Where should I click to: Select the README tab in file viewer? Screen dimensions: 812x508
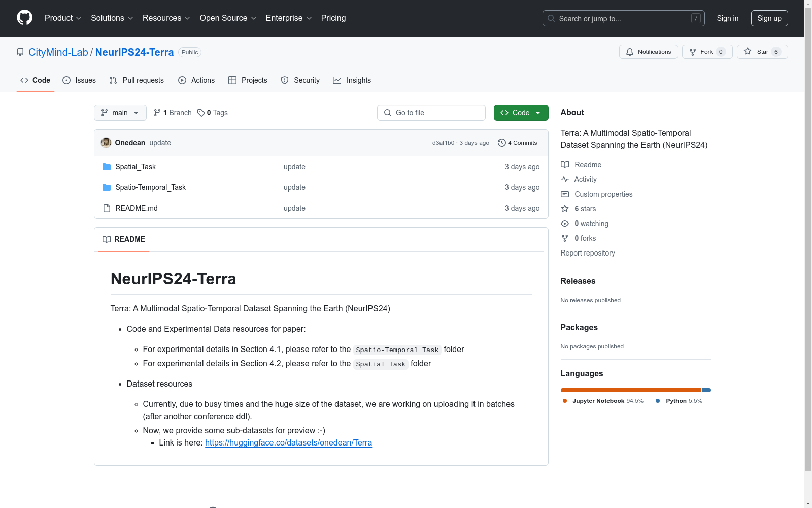(x=124, y=239)
